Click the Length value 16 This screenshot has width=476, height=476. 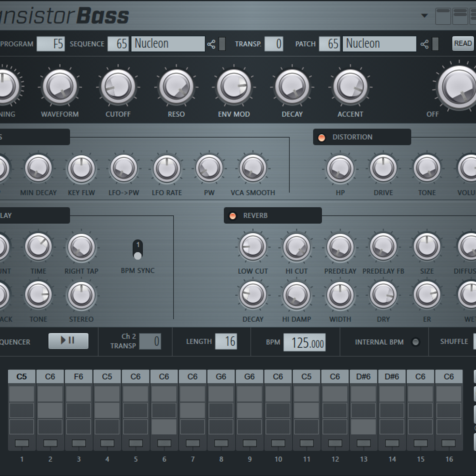(226, 341)
